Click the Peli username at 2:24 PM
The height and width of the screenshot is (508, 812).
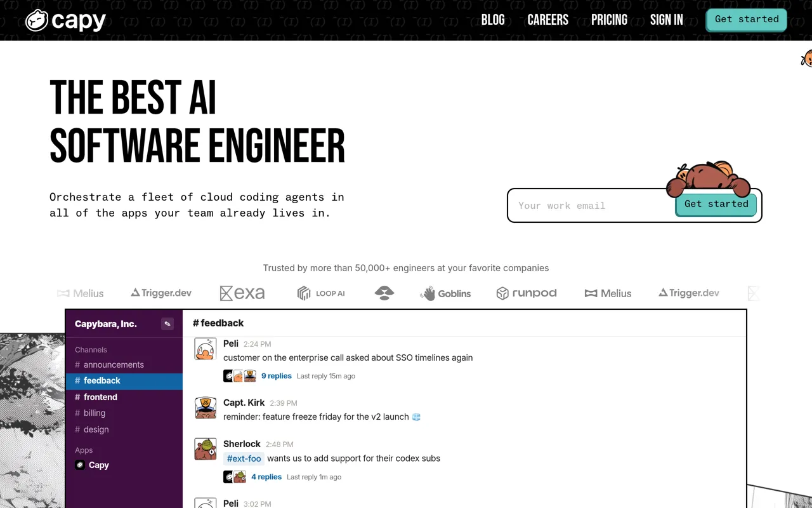tap(231, 344)
